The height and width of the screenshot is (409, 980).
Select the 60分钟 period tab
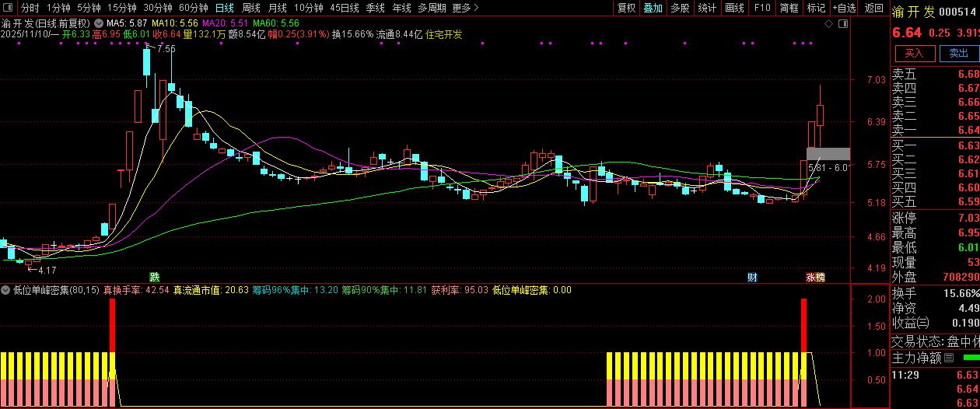[193, 8]
